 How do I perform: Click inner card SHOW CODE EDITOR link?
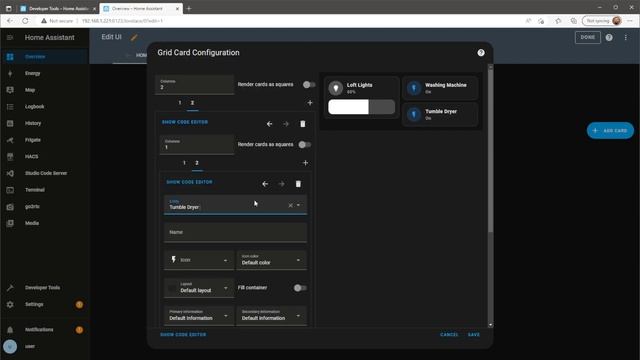click(x=189, y=182)
